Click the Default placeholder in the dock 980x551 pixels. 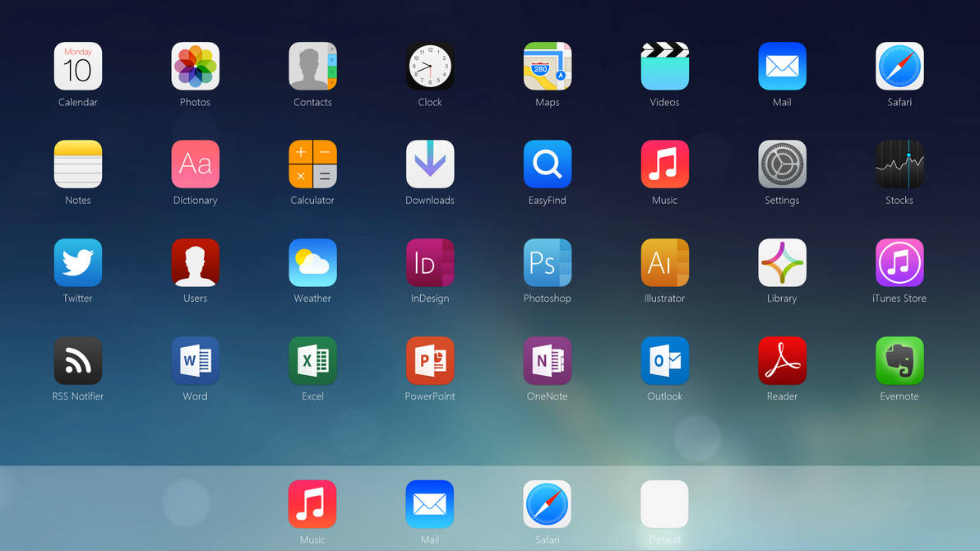[664, 504]
